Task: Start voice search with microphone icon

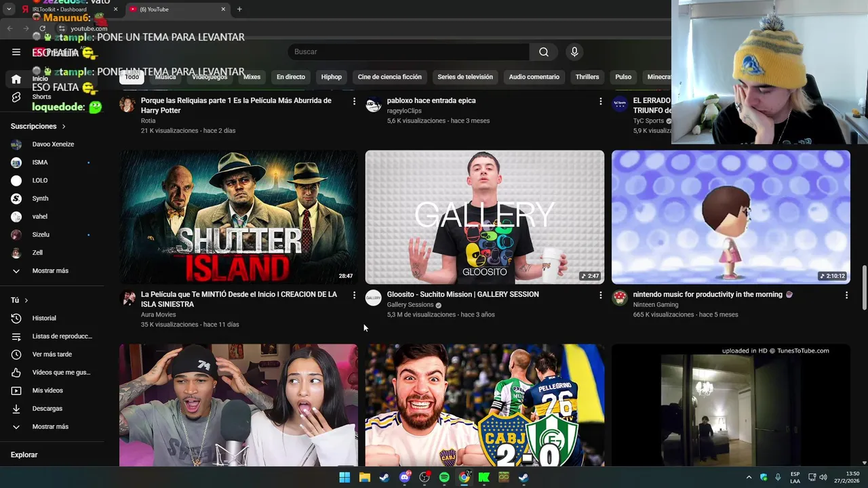Action: click(x=574, y=52)
